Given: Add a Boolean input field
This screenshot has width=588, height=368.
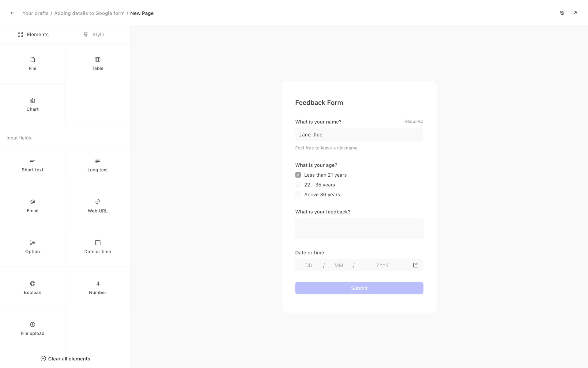Looking at the screenshot, I should point(32,288).
